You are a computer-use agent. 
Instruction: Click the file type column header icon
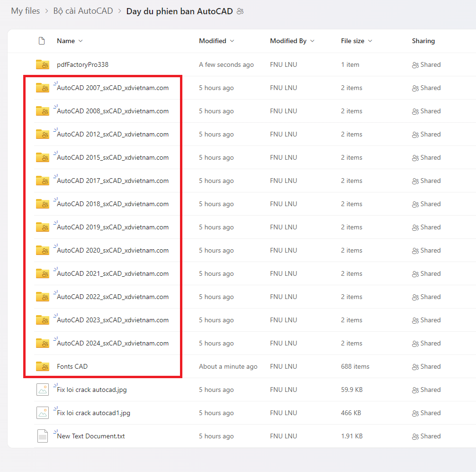click(x=42, y=41)
